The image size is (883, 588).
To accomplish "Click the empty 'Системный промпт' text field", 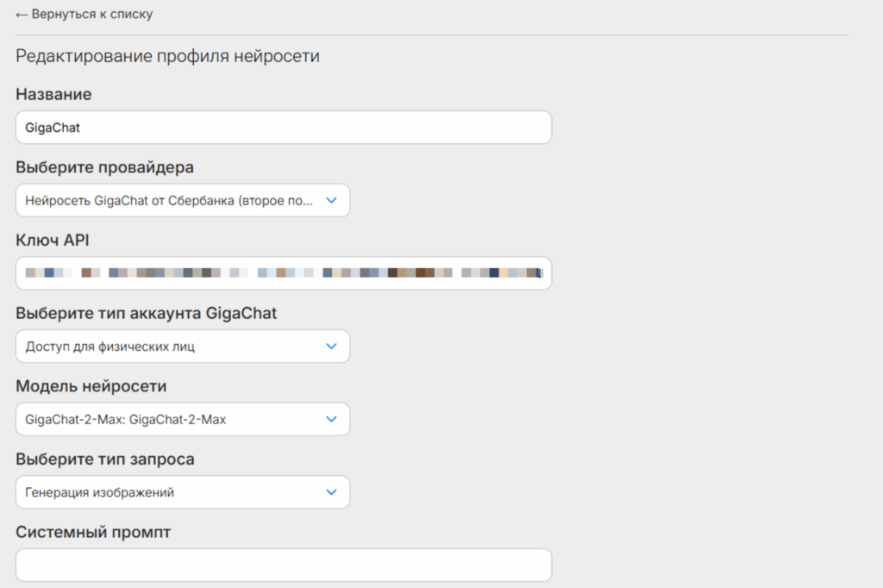I will click(283, 566).
